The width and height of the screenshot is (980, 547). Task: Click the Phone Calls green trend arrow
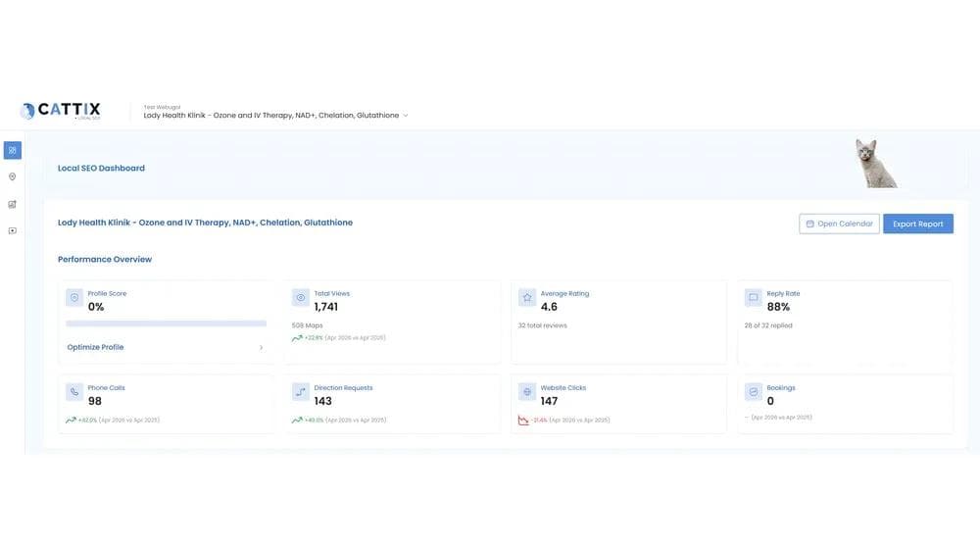[x=71, y=421]
